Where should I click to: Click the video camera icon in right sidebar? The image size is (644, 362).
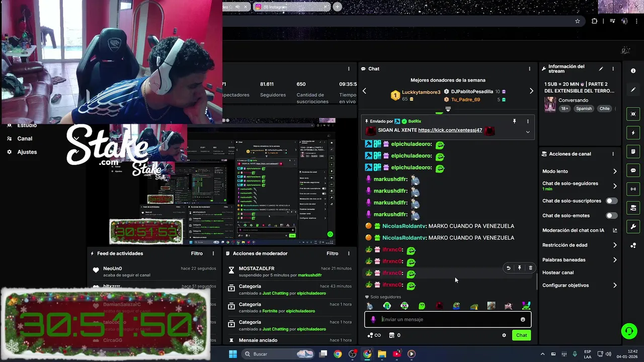(633, 208)
